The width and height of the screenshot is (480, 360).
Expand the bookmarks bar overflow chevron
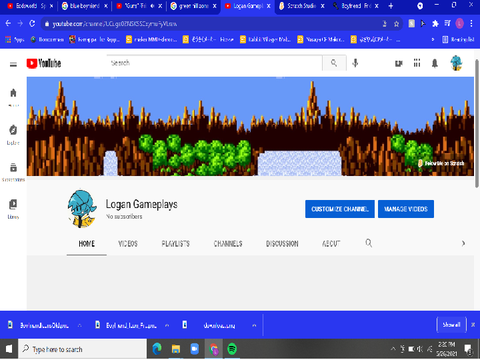[433, 39]
